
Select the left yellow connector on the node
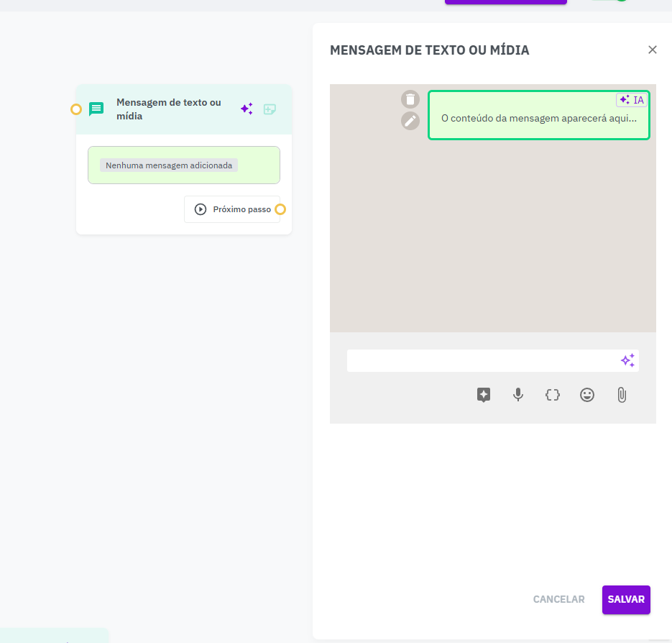point(76,109)
